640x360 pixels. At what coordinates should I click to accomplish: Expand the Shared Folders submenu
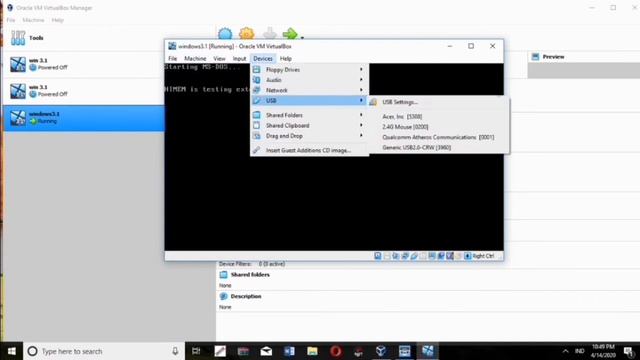pos(309,115)
